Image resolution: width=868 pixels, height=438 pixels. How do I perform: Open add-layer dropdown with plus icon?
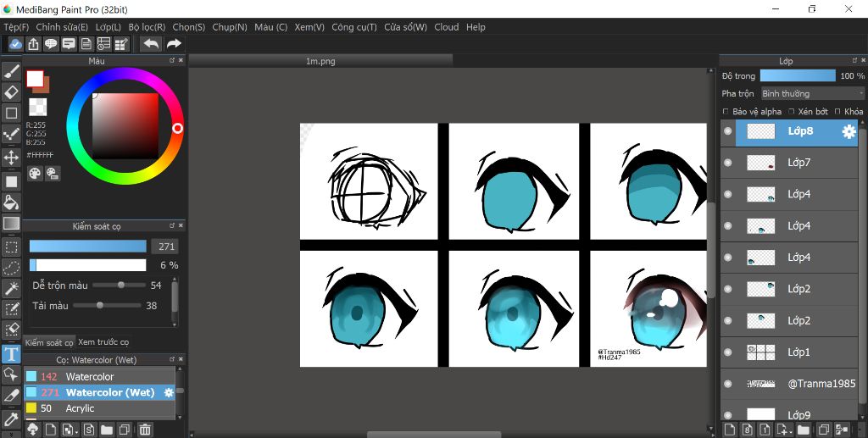[782, 430]
